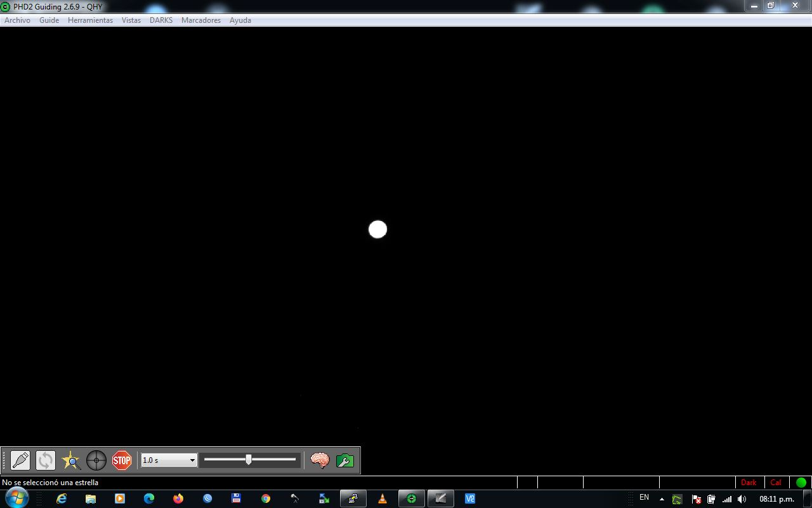812x508 pixels.
Task: Open the blue round taskbar app icon
Action: pyautogui.click(x=207, y=498)
